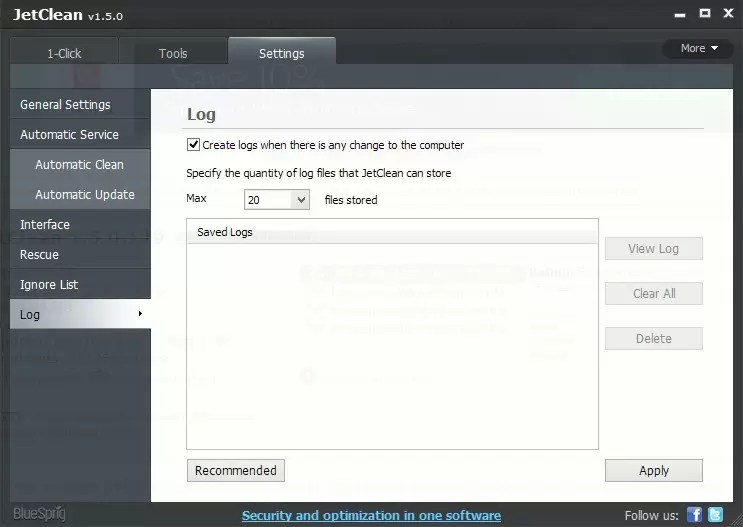Open Rescue settings
The image size is (743, 527).
(80, 254)
